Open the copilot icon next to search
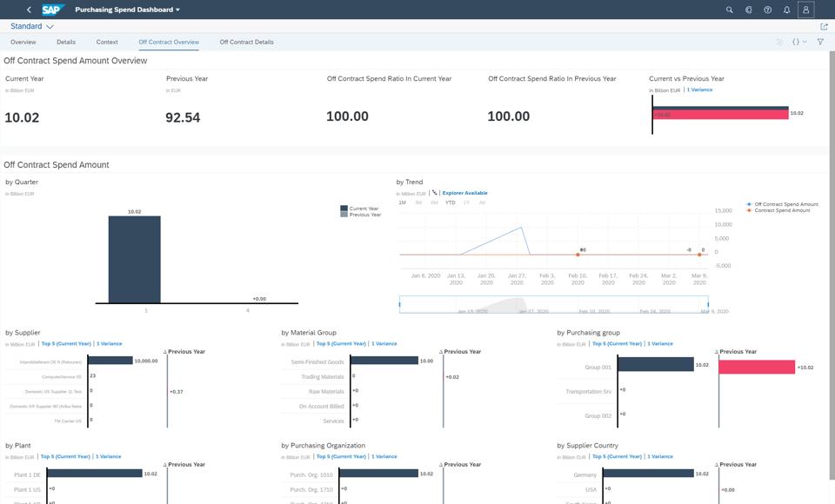835x504 pixels. tap(748, 10)
